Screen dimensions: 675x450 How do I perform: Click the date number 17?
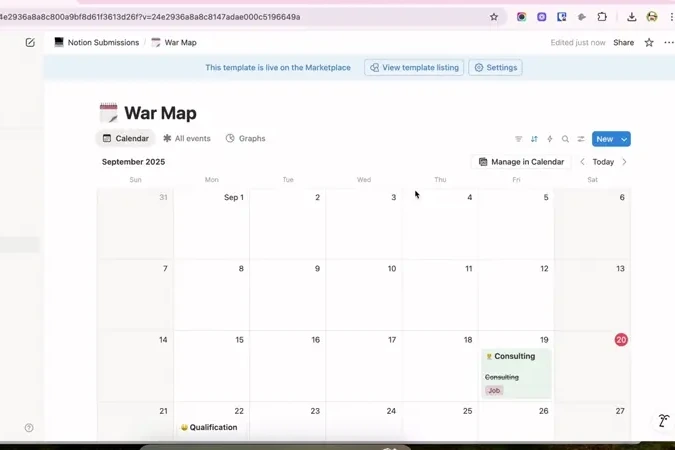392,340
